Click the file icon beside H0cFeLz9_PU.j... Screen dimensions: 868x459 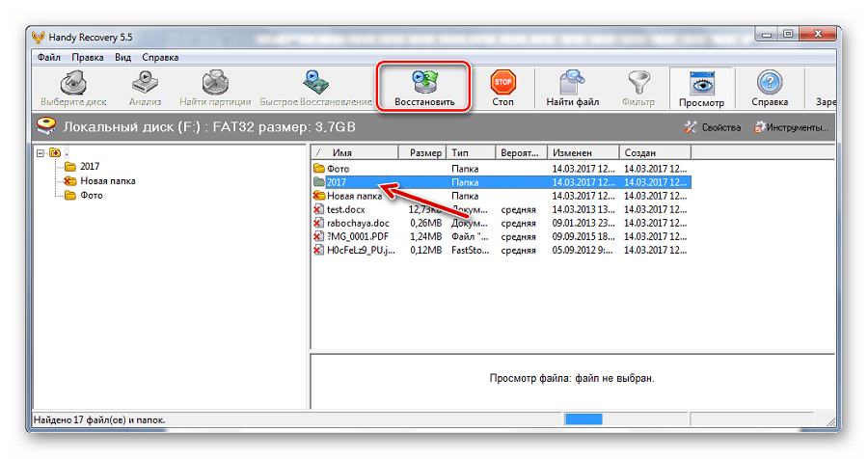point(318,251)
